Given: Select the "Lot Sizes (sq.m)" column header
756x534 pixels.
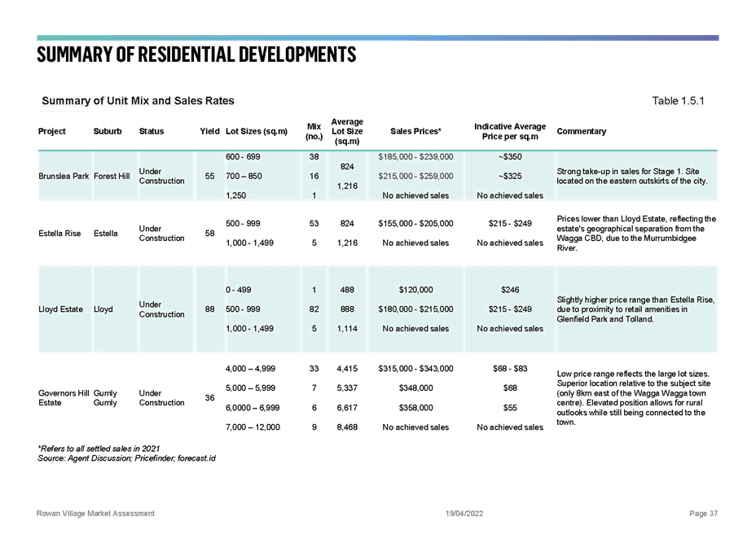Looking at the screenshot, I should pos(257,131).
